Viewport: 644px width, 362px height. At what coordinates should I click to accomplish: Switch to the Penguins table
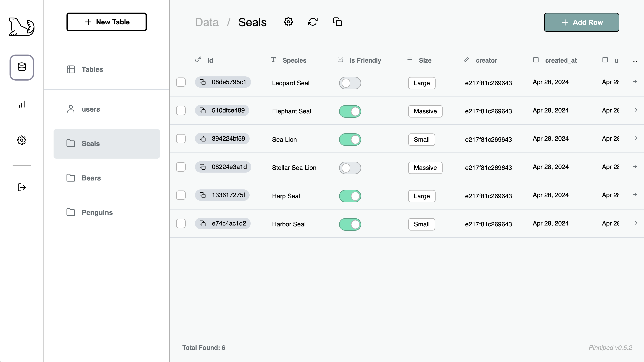(x=97, y=212)
